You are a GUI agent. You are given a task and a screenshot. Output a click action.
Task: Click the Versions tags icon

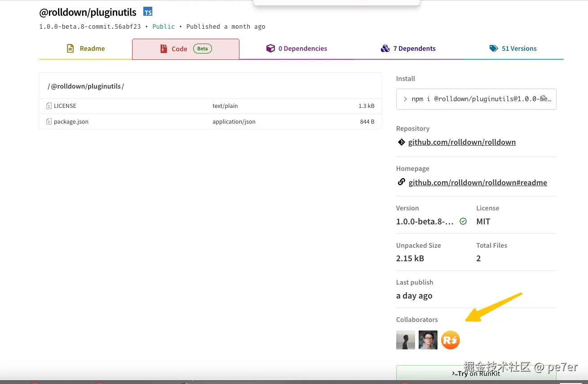[x=494, y=49]
